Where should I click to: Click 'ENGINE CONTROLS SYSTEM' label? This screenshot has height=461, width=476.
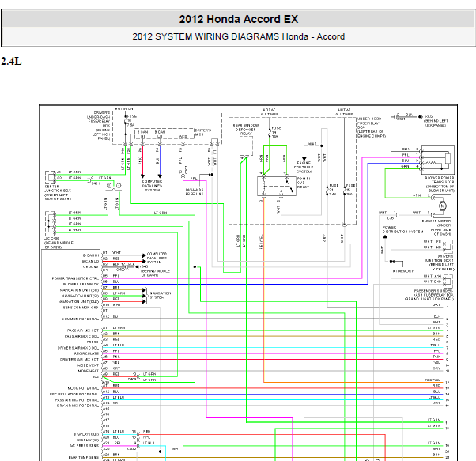(304, 167)
